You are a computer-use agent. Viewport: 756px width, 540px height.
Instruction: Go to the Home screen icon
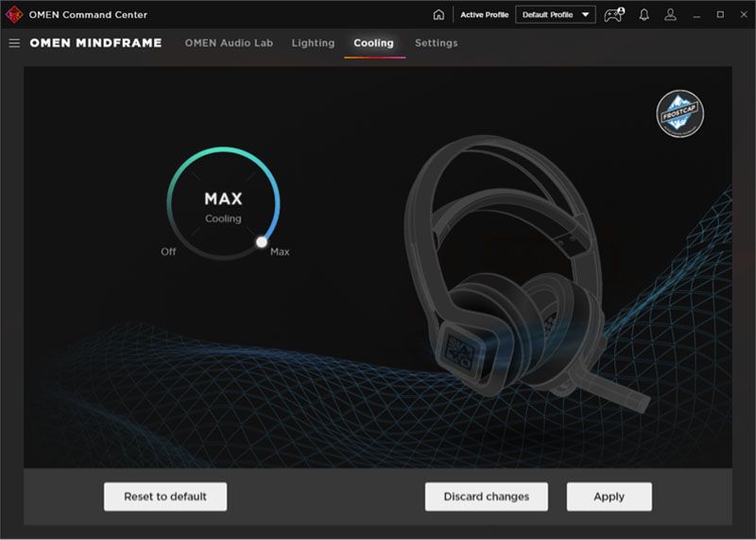pos(438,15)
